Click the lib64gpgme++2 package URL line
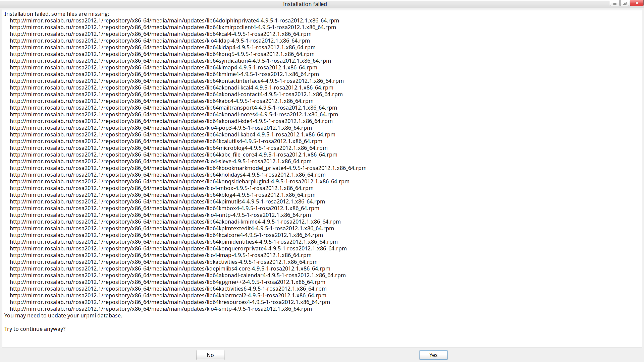The image size is (644, 362). [x=167, y=282]
